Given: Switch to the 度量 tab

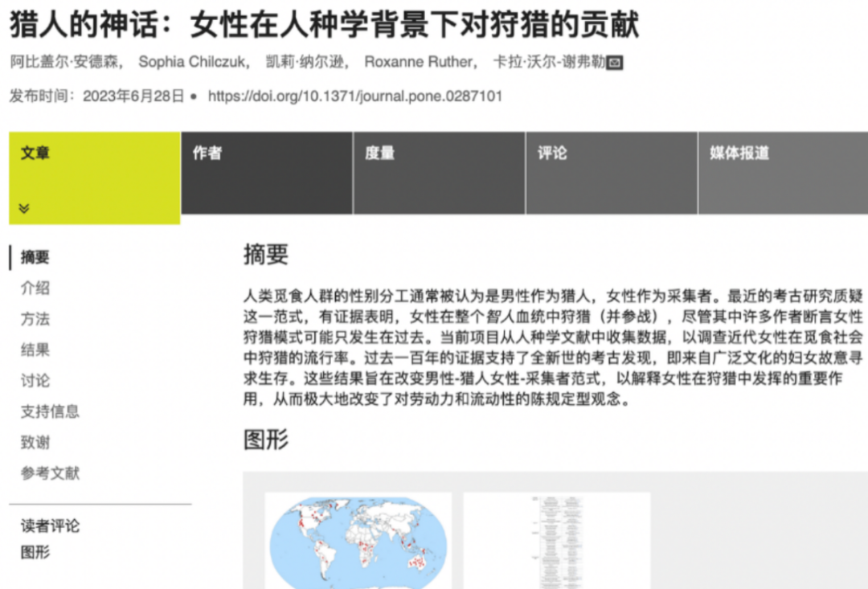Looking at the screenshot, I should (x=439, y=173).
